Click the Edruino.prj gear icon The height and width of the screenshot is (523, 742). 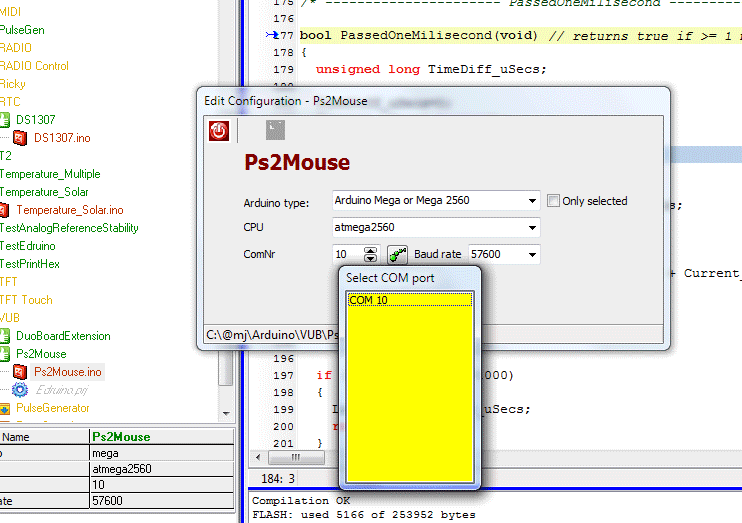[x=19, y=390]
